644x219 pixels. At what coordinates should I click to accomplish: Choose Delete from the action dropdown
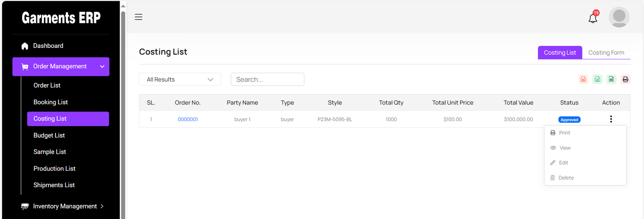566,178
